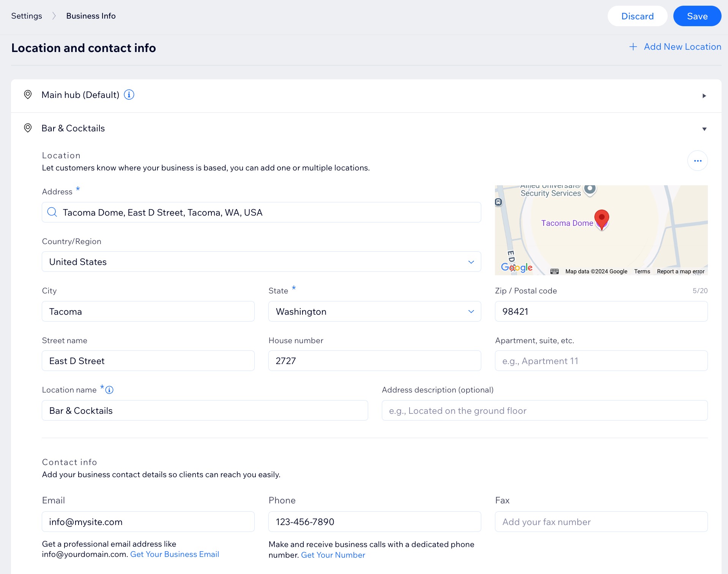Open Get Your Business Email link

175,554
